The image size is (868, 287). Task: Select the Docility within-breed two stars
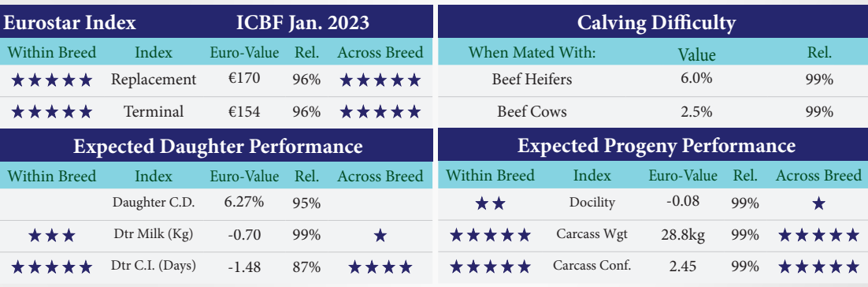[x=491, y=204]
